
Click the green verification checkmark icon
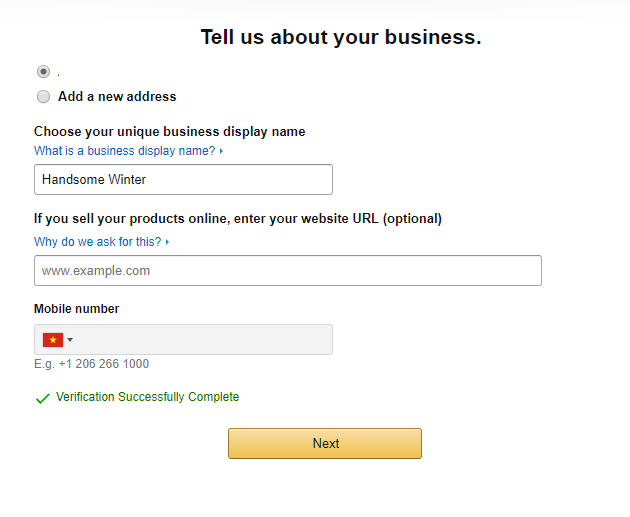(43, 398)
